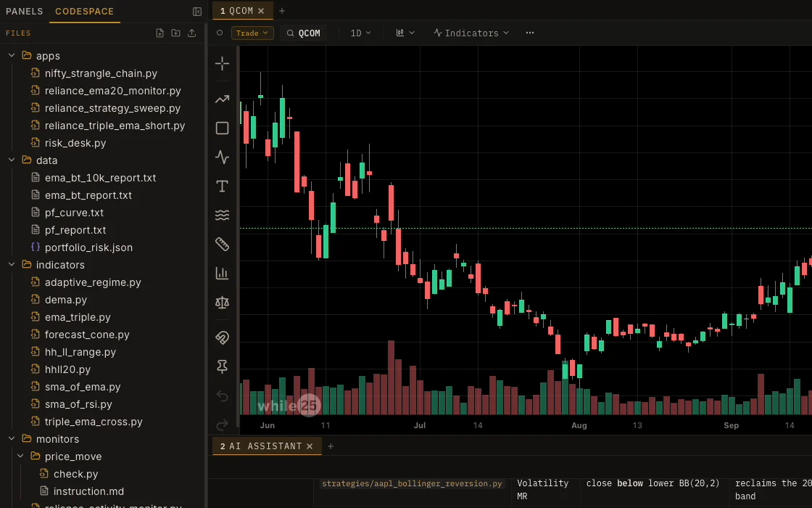This screenshot has height=508, width=812.
Task: Create a new folder in Files panel
Action: click(x=176, y=33)
